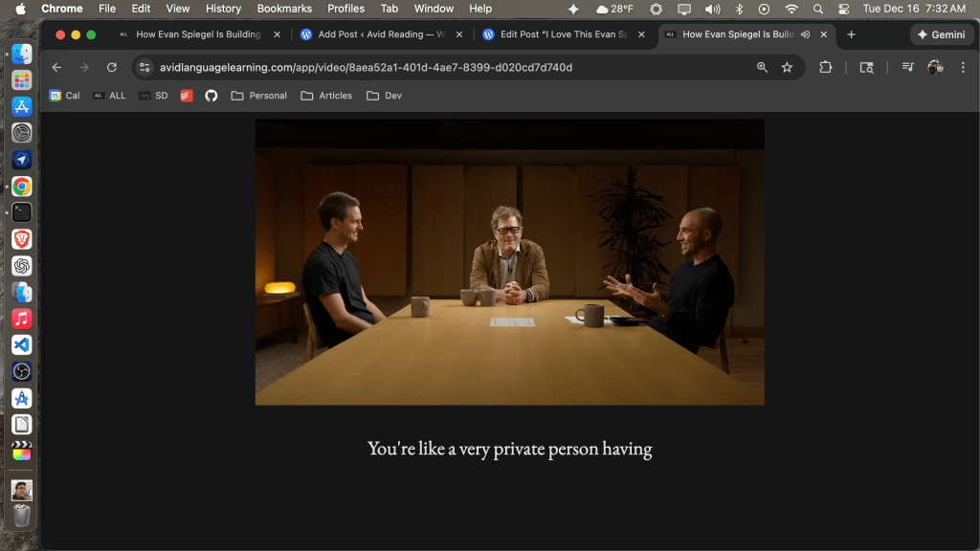Expand the Personal bookmarks folder
The width and height of the screenshot is (980, 551).
tap(258, 96)
